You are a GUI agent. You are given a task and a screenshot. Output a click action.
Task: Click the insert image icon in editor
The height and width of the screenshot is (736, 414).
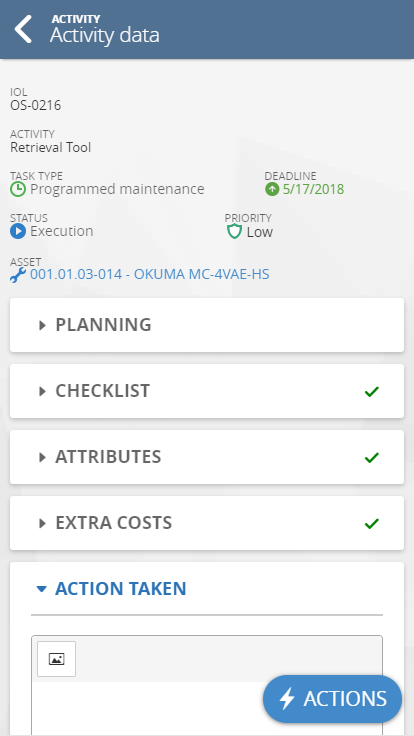[x=56, y=659]
